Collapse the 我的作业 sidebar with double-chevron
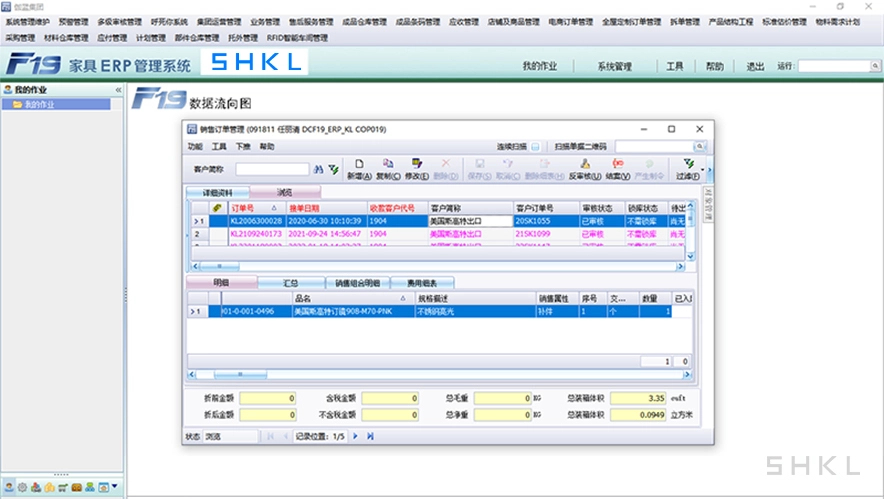Viewport: 884px width, 499px height. click(x=118, y=90)
